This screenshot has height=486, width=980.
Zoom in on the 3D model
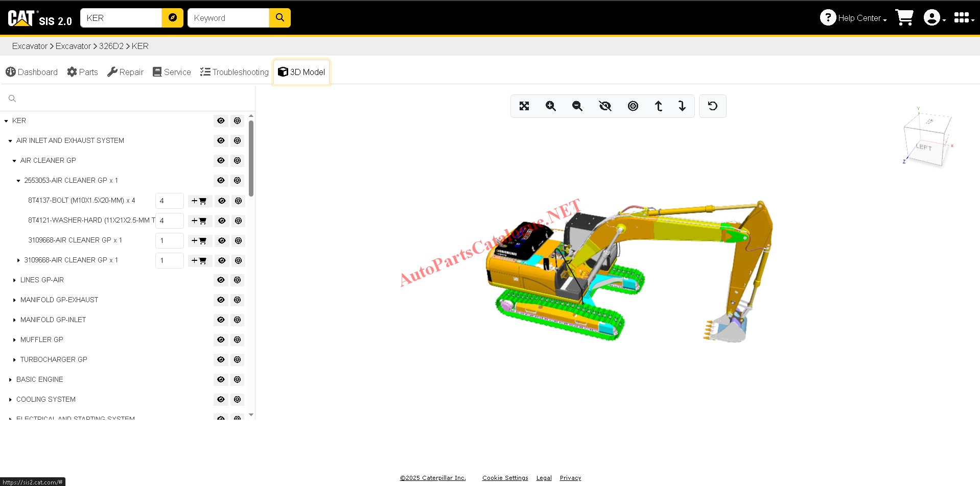(550, 106)
